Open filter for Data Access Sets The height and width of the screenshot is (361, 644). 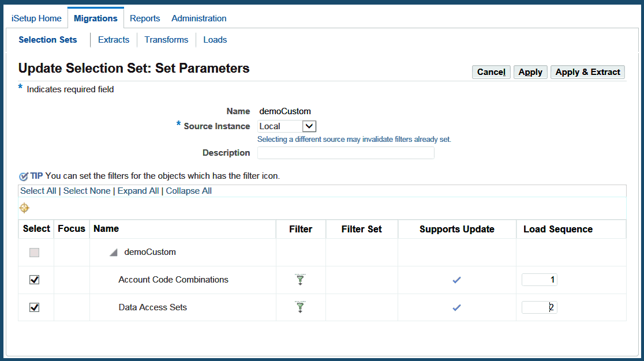coord(300,307)
